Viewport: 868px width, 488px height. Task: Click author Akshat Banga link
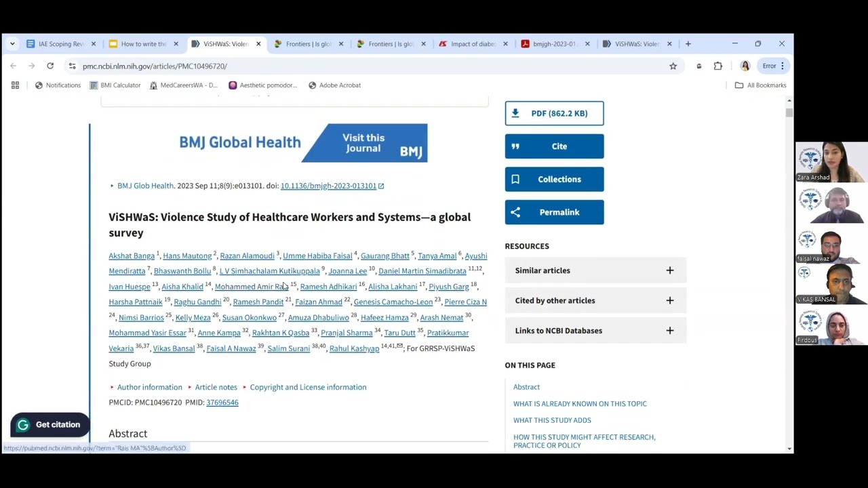pyautogui.click(x=132, y=256)
